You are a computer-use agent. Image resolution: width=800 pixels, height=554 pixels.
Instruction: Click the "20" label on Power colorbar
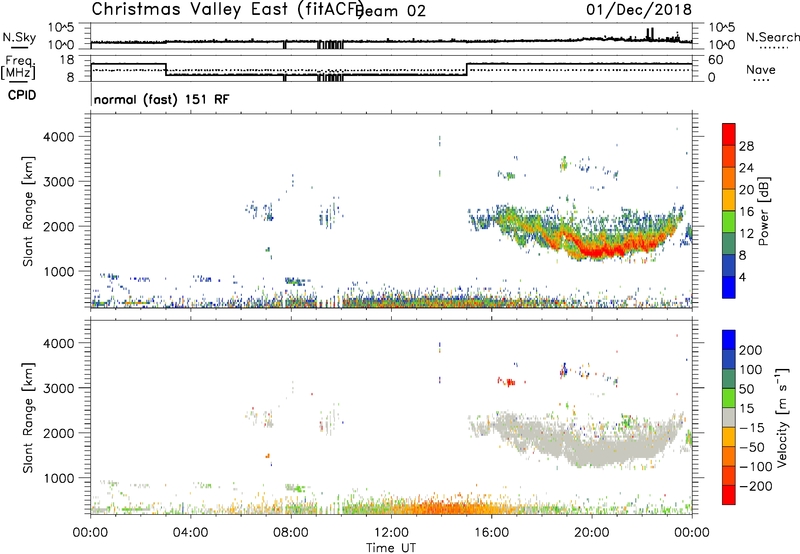746,190
